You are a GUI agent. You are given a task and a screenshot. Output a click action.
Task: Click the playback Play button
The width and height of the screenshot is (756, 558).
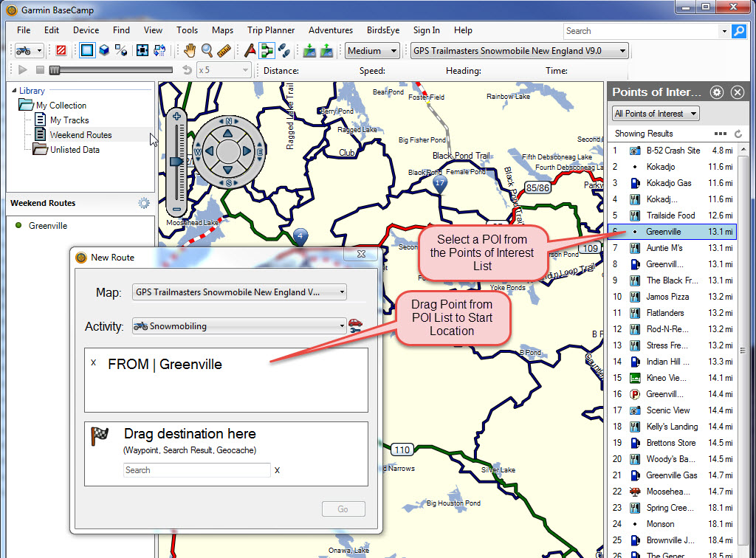[x=22, y=70]
